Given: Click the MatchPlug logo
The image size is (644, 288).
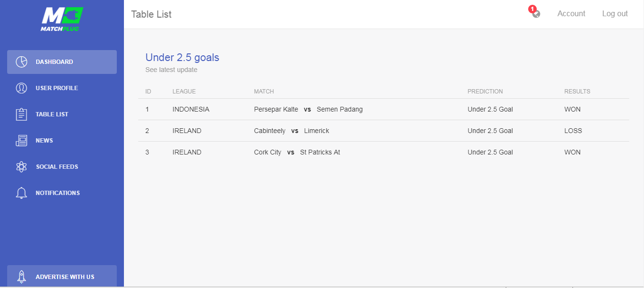Looking at the screenshot, I should 62,19.
